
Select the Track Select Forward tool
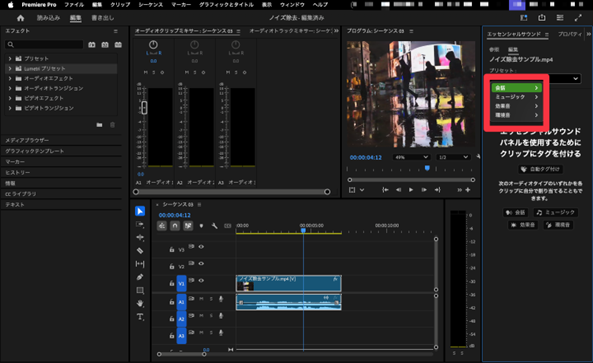(x=140, y=224)
